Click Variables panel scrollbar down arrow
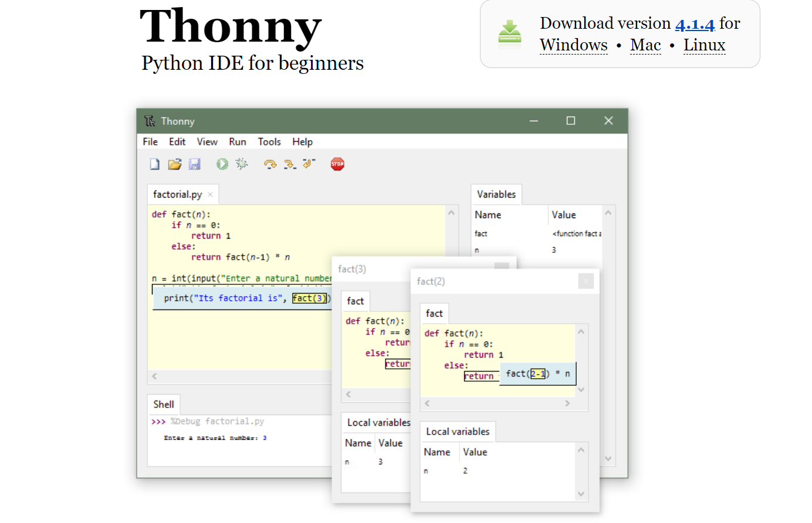 click(x=608, y=459)
